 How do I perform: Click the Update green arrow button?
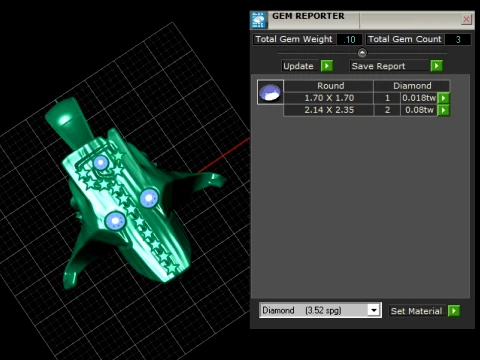[327, 66]
